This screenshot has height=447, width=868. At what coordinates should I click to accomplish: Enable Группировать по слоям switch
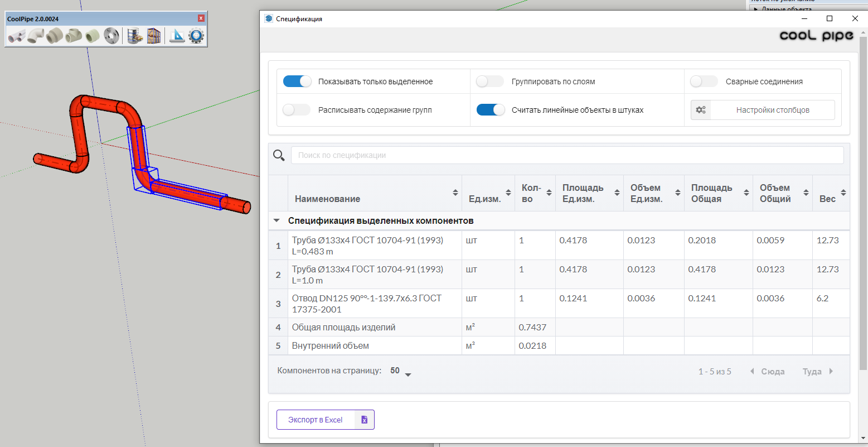[x=490, y=81]
